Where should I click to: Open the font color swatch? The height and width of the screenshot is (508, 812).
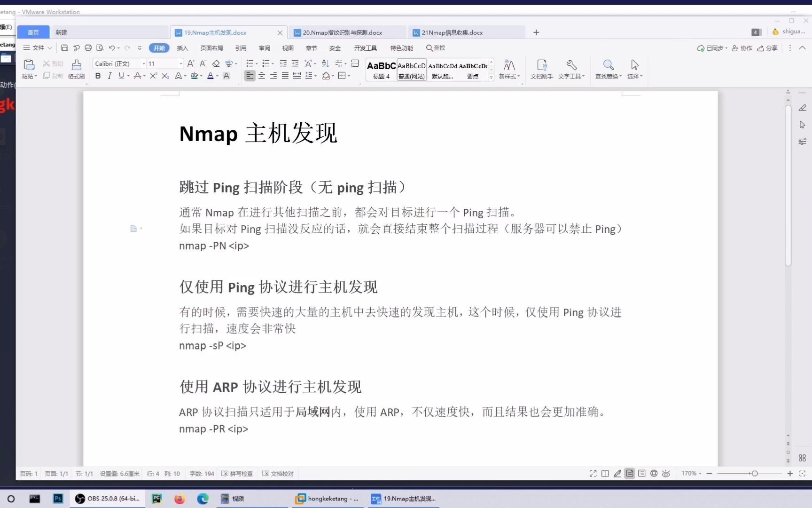(211, 76)
